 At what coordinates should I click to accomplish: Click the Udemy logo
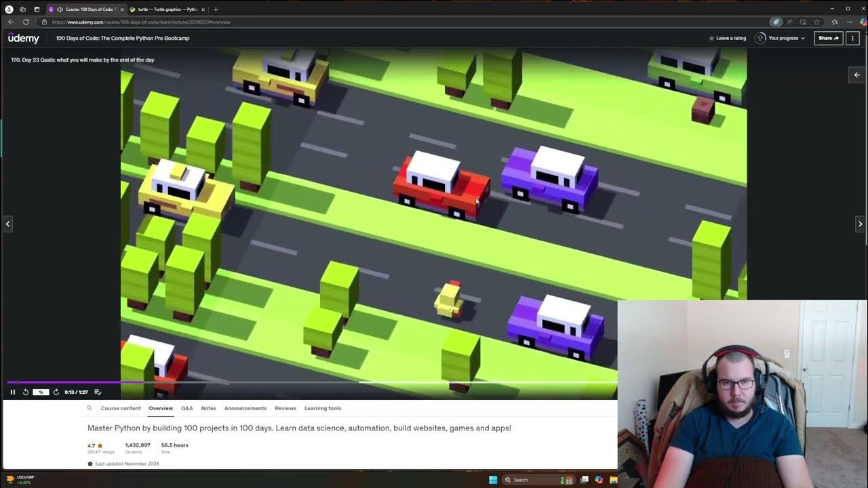click(24, 39)
